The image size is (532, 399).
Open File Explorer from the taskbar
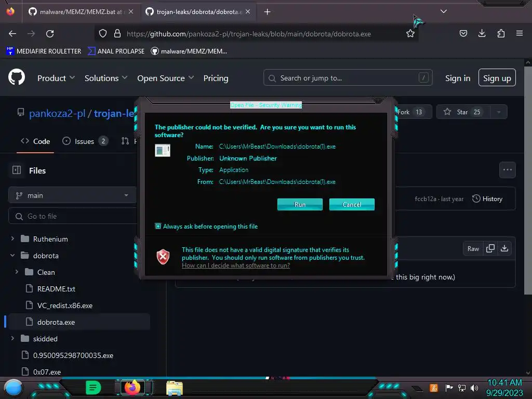coord(175,388)
